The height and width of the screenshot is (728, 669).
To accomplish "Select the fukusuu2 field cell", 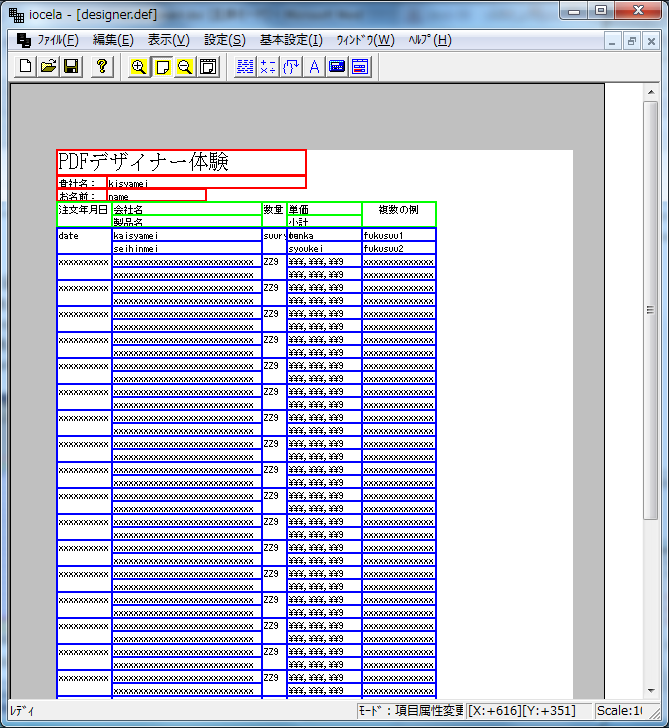I will (399, 248).
